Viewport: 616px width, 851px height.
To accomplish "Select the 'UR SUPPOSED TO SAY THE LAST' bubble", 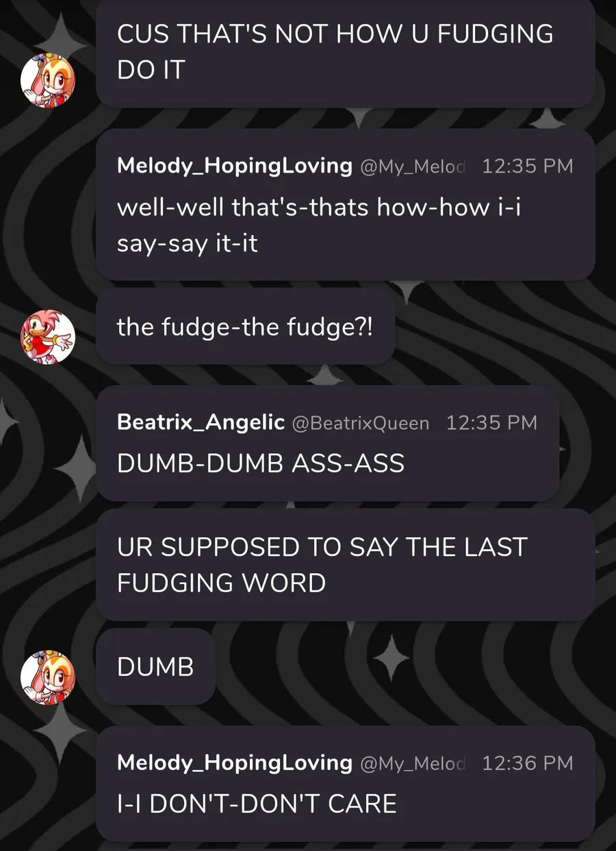I will pyautogui.click(x=346, y=564).
